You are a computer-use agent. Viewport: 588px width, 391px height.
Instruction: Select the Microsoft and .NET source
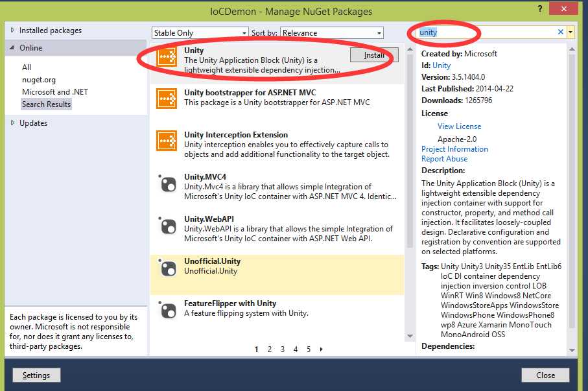pyautogui.click(x=54, y=92)
